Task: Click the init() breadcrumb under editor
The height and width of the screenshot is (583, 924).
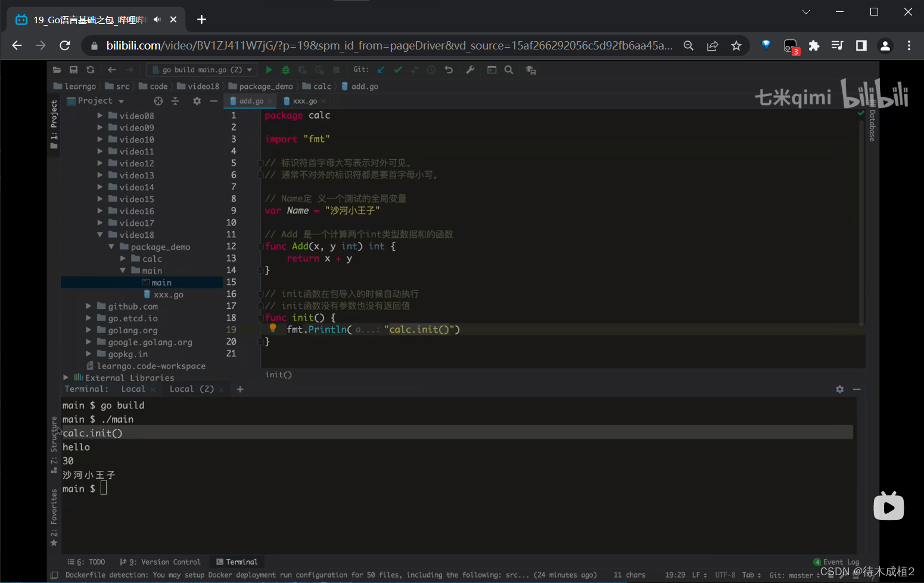Action: pos(278,375)
